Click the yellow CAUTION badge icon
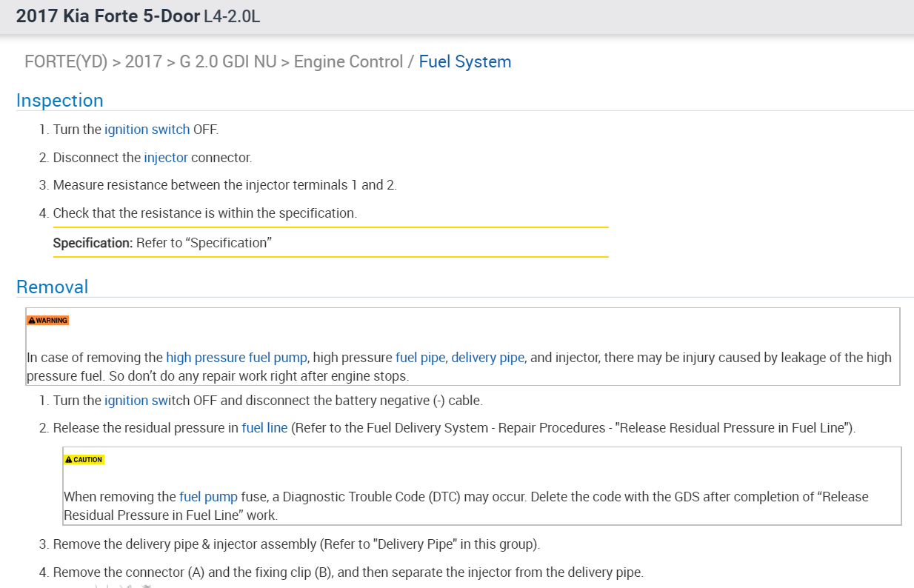914x588 pixels. coord(84,459)
